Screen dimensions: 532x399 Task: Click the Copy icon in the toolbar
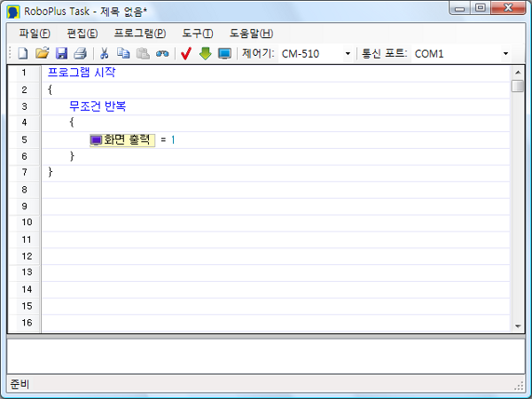click(x=122, y=53)
